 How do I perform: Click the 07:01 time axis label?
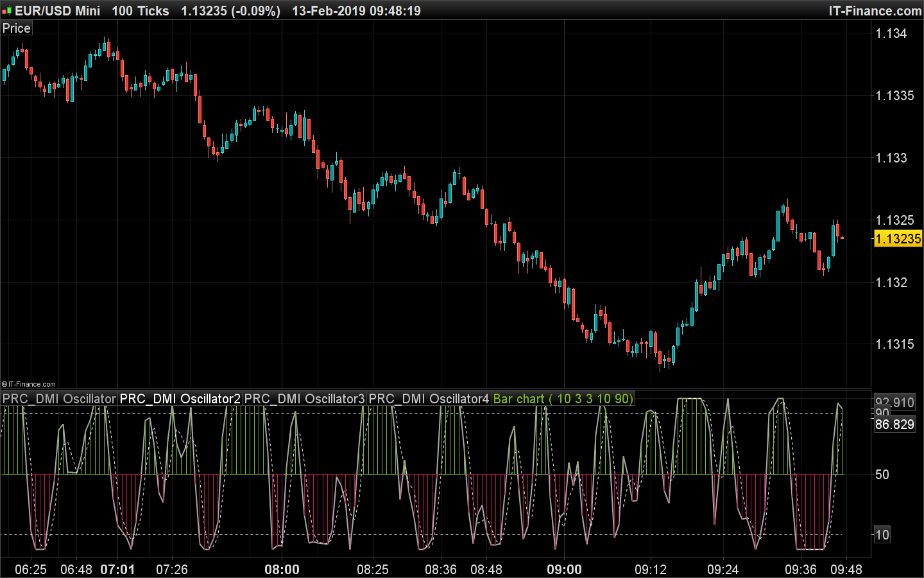(x=118, y=570)
